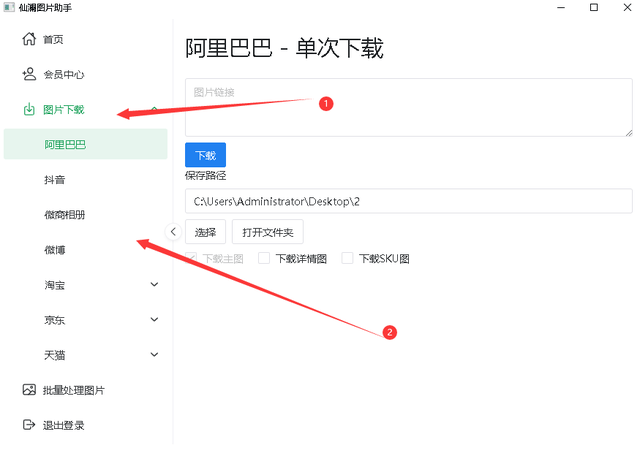
Task: Click the 退出登录 menu item
Action: tap(85, 425)
